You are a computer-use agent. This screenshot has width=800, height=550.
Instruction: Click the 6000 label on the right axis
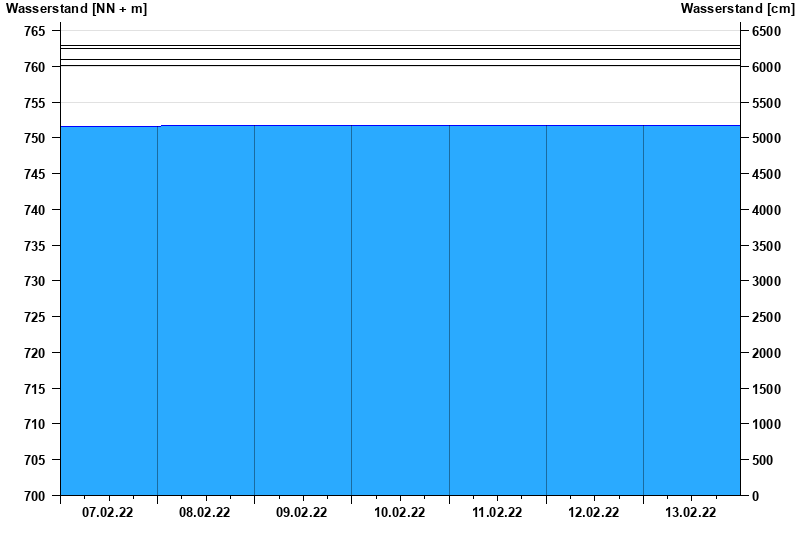(767, 67)
